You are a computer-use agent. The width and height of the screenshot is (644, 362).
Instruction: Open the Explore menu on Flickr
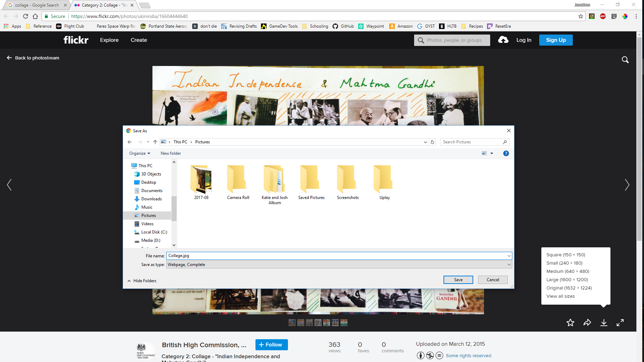[x=109, y=40]
